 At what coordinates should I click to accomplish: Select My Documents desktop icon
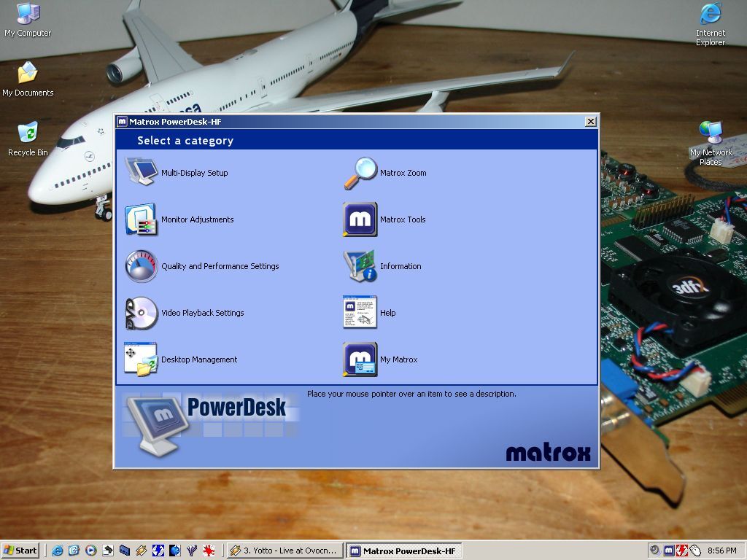[28, 79]
